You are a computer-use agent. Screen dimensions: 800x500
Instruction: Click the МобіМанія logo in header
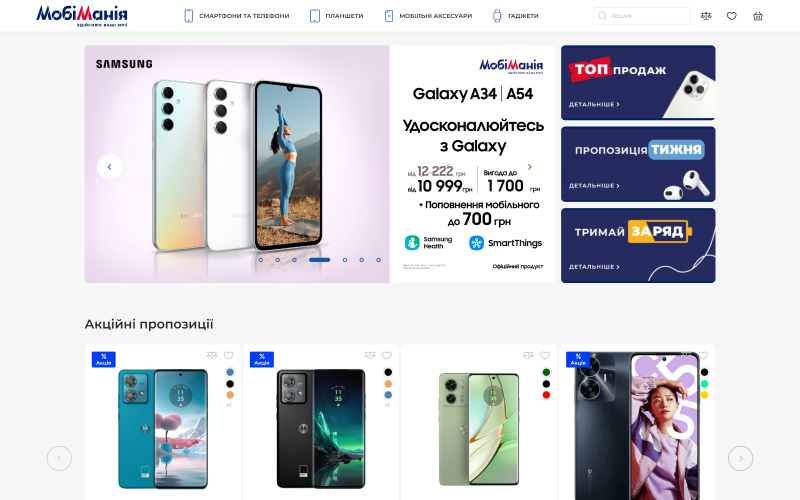point(82,16)
